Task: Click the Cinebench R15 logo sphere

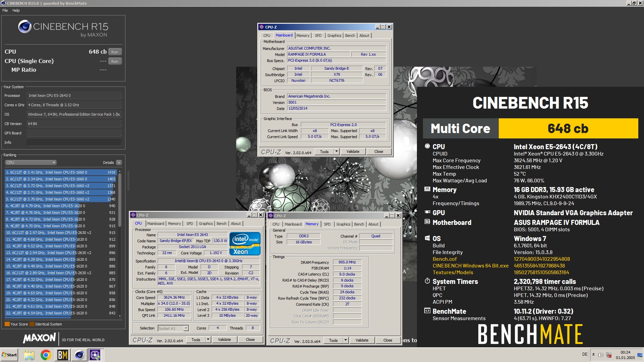Action: (x=25, y=26)
